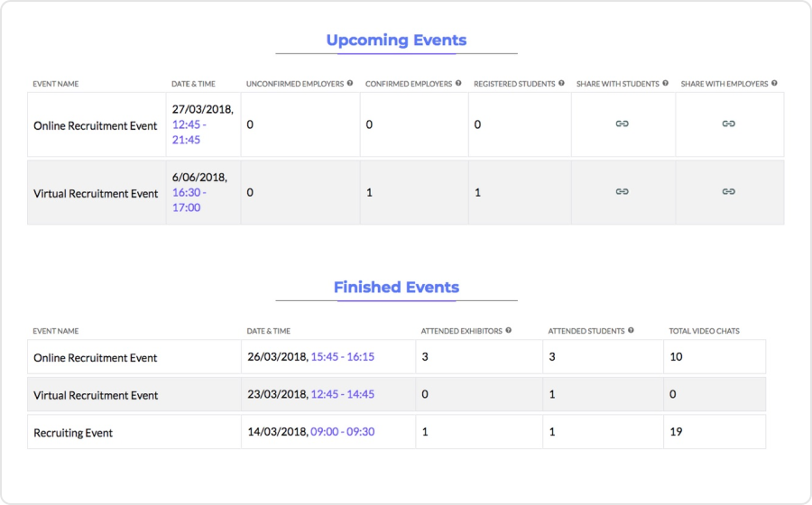
Task: Click the 15:45 - 16:15 time link
Action: 342,356
